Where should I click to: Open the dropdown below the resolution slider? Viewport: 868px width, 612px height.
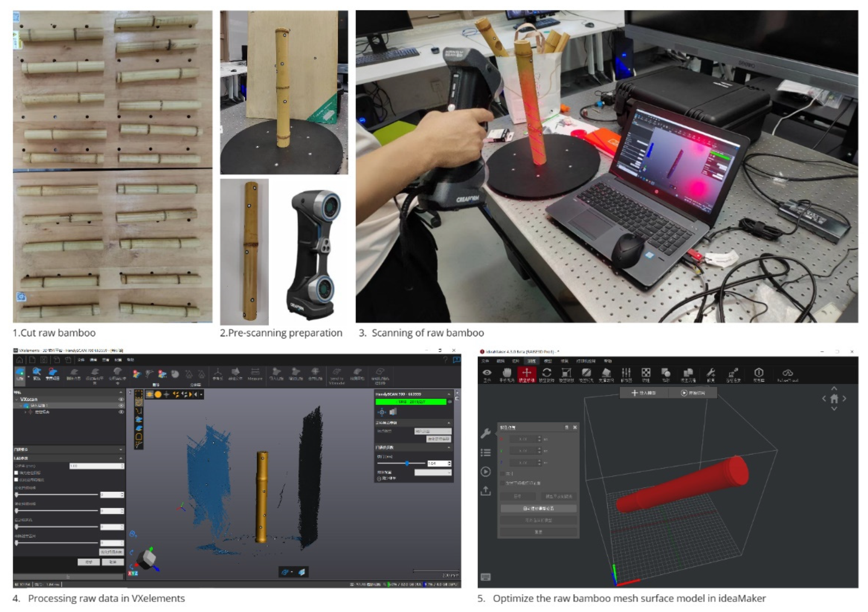click(432, 472)
